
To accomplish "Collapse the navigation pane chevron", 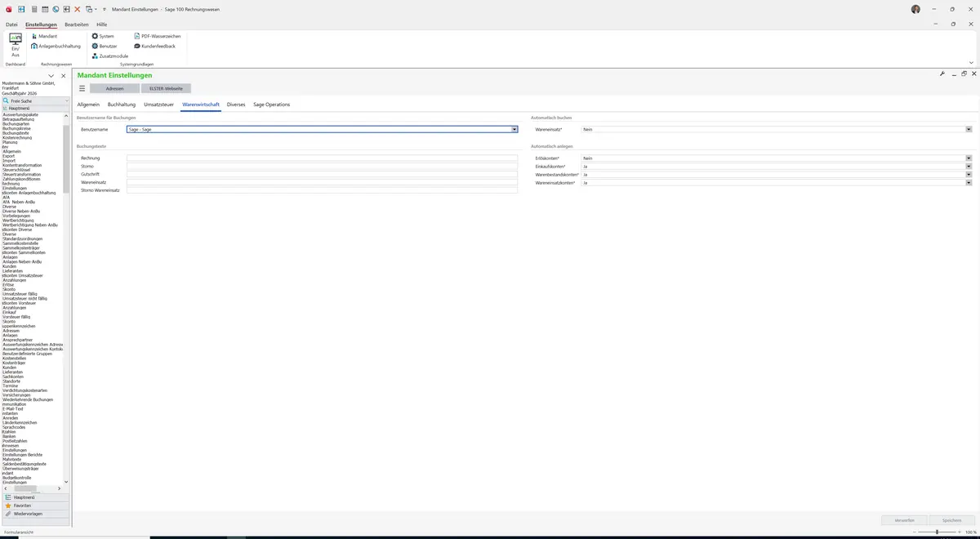I will coord(51,76).
